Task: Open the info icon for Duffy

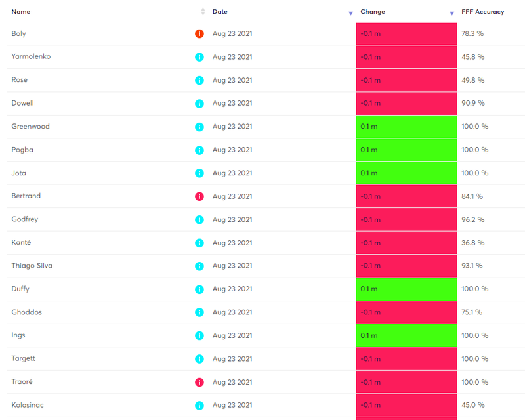Action: pyautogui.click(x=199, y=289)
